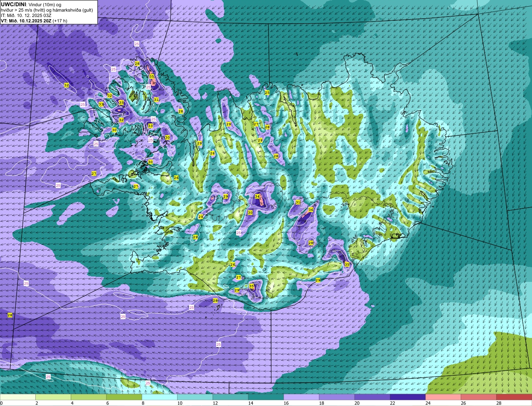Image resolution: width=532 pixels, height=406 pixels.
Task: Click the 2–4 m/s light green legend swatch
Action: 53,397
